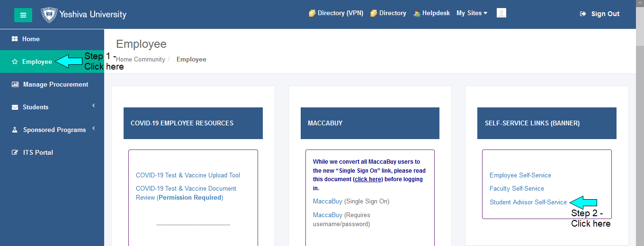Viewport: 644px width, 246px height.
Task: Open the My Sites dropdown
Action: click(x=472, y=13)
